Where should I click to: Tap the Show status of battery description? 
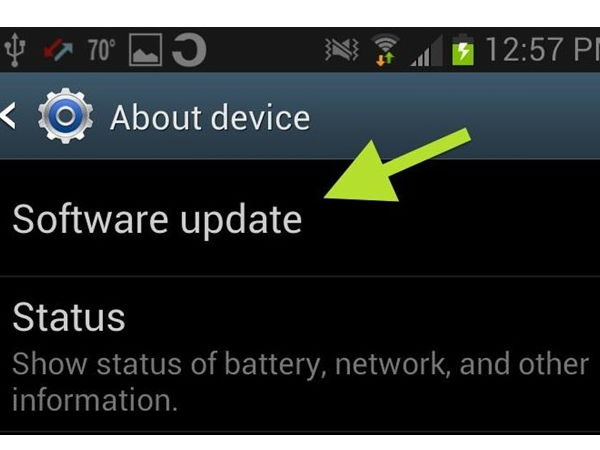pos(300,382)
